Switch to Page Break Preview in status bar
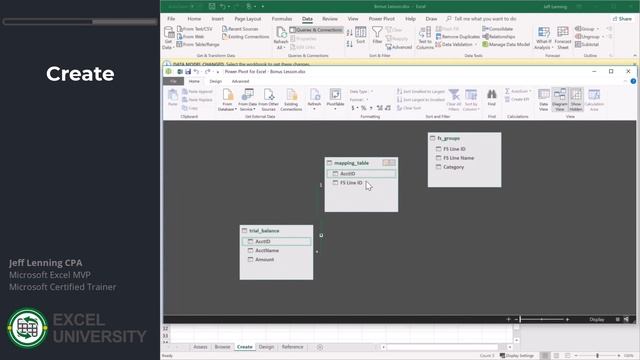This screenshot has height=360, width=640. tap(567, 356)
